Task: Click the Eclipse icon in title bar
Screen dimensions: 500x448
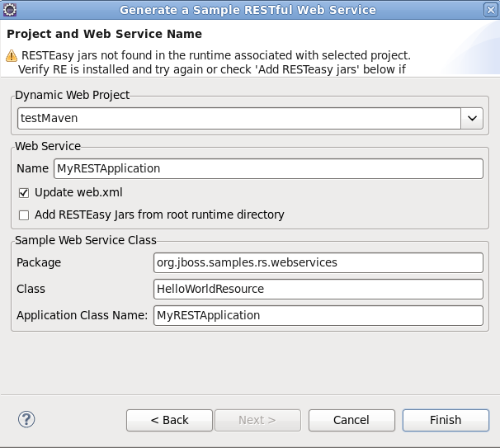Action: [x=11, y=10]
